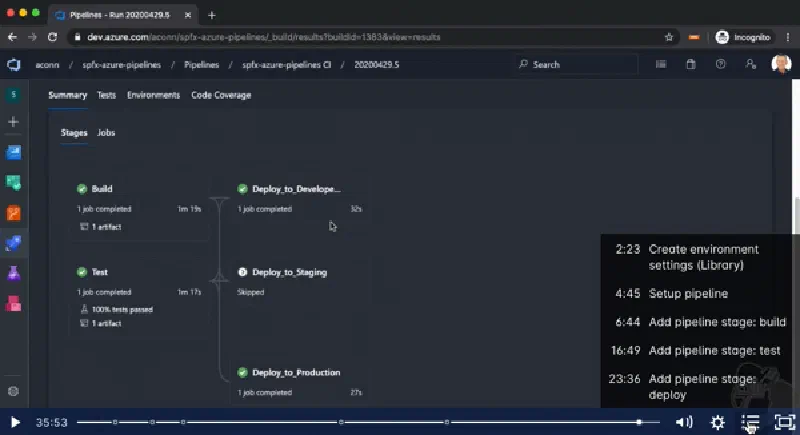The height and width of the screenshot is (435, 800).
Task: Open the user profile avatar
Action: 782,64
